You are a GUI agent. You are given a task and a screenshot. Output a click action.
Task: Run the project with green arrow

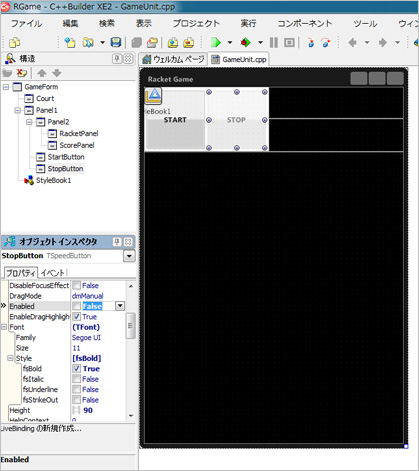coord(216,43)
